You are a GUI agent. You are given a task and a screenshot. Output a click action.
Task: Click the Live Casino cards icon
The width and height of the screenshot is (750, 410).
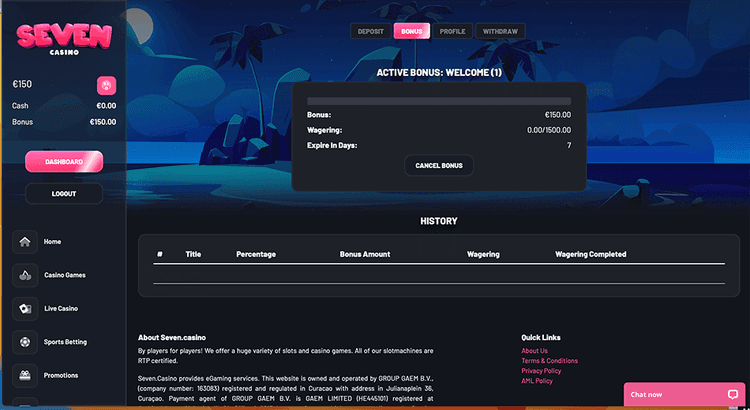tap(25, 309)
